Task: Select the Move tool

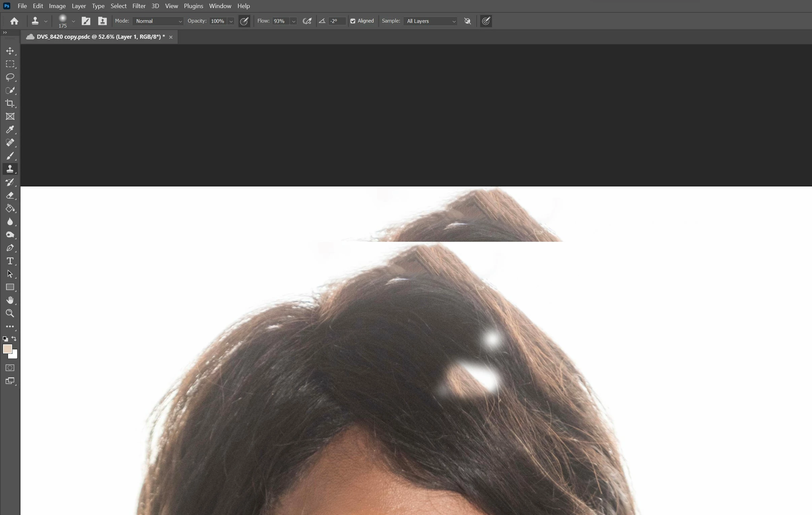Action: coord(10,51)
